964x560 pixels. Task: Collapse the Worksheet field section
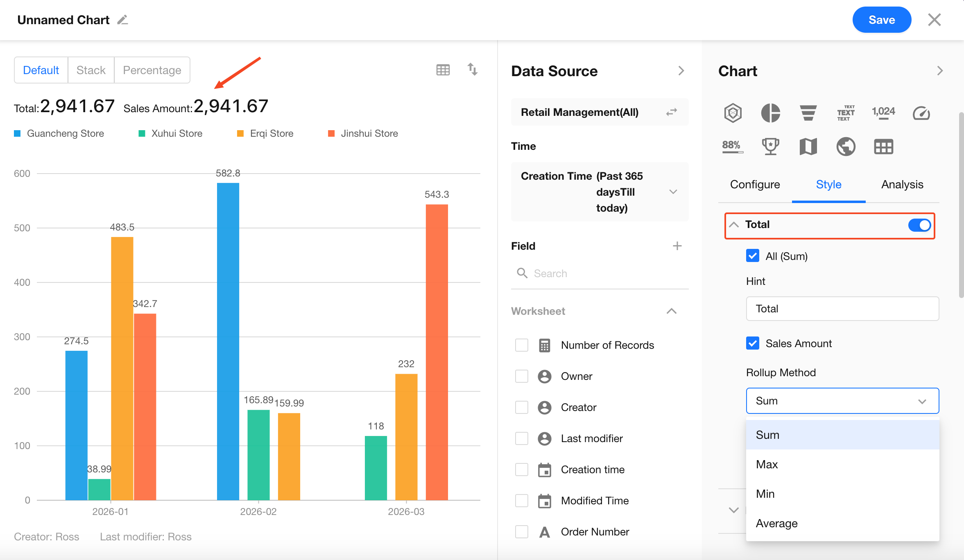click(x=671, y=311)
